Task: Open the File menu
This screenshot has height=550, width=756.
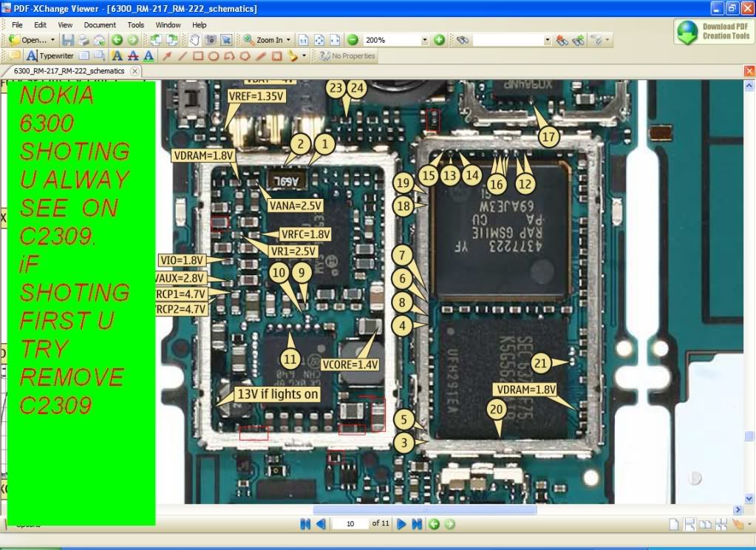Action: (x=17, y=24)
